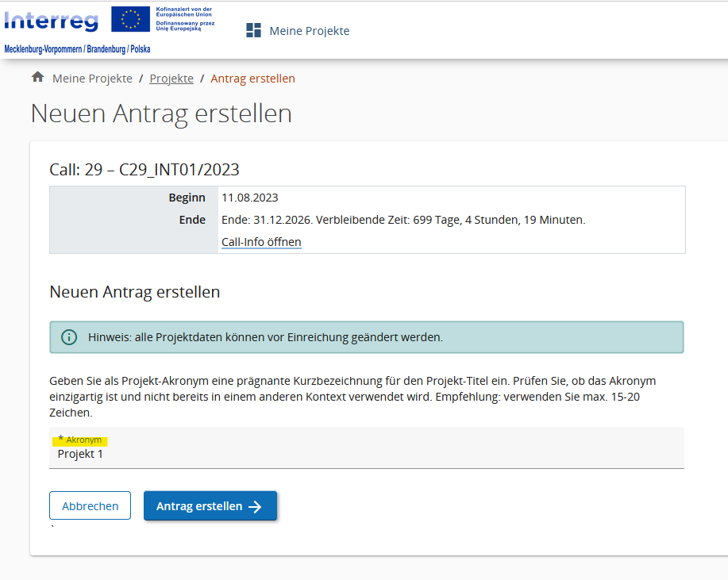Click the remaining time text in Ende row
The height and width of the screenshot is (580, 728).
[403, 220]
